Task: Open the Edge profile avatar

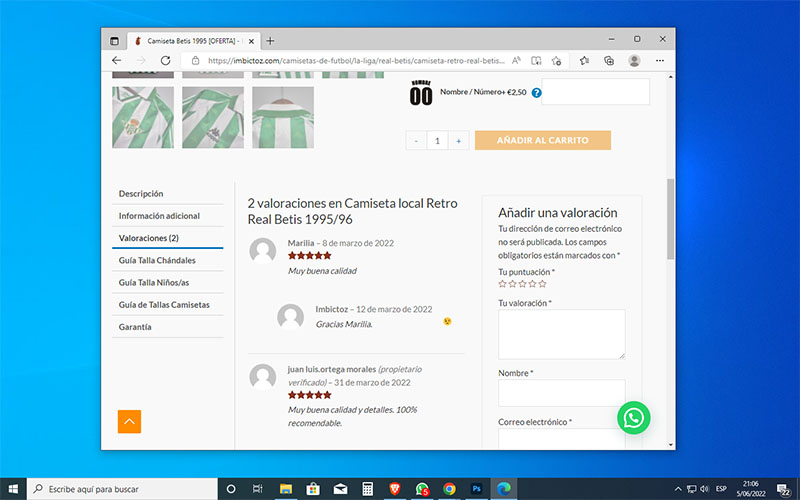Action: pos(634,61)
